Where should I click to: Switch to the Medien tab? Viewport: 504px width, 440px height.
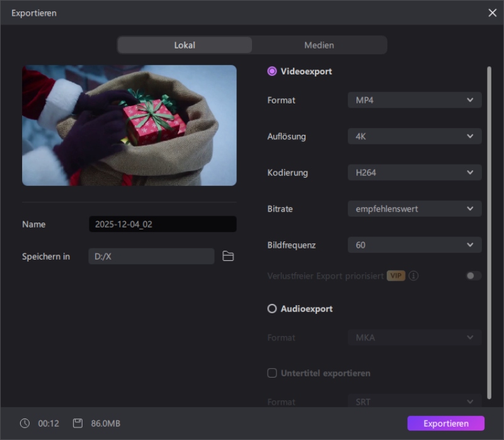pos(319,45)
